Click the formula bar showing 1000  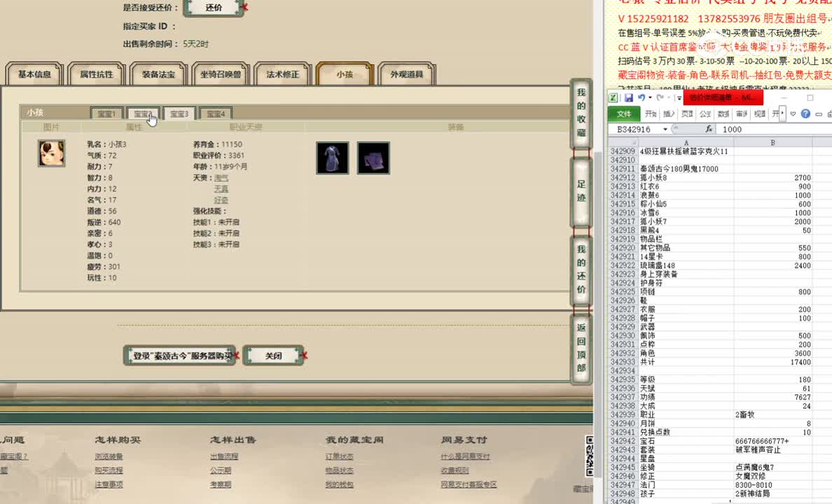(x=733, y=129)
